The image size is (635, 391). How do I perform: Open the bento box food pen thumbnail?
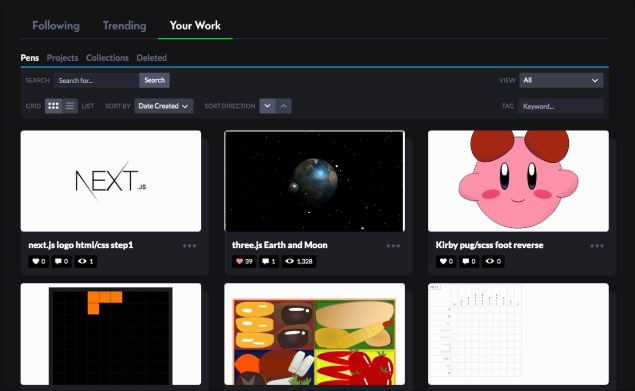(x=315, y=334)
